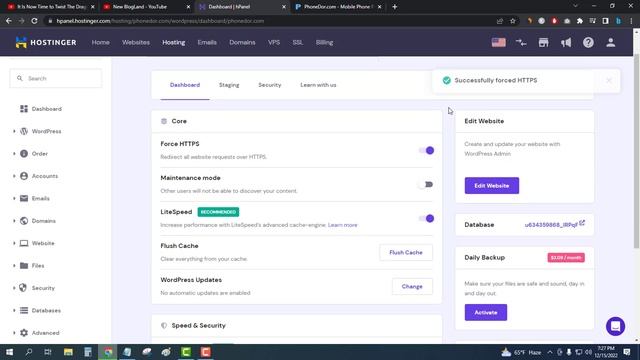Open Windows Start menu
The image size is (640, 360).
pos(9,352)
